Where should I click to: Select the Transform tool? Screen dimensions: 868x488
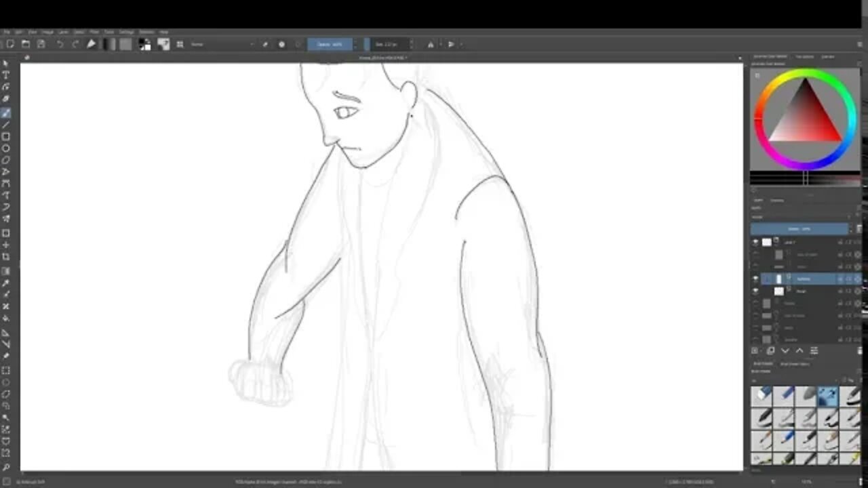(x=6, y=233)
